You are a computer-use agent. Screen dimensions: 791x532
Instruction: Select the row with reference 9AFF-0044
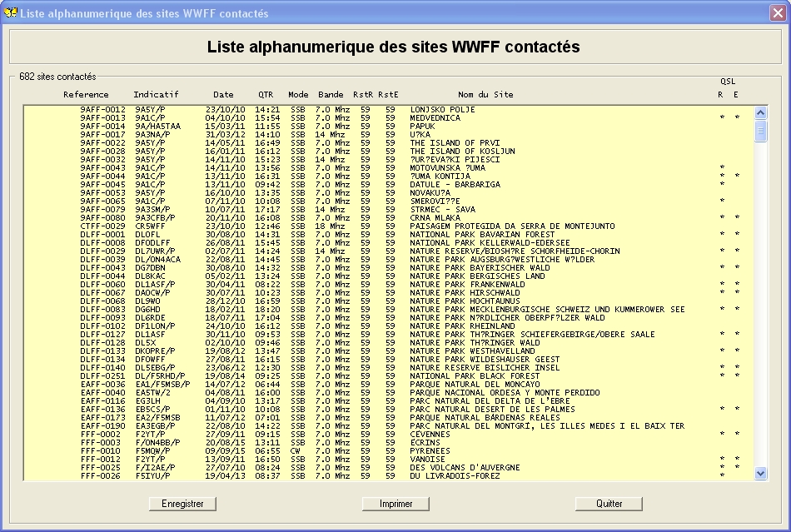[389, 176]
